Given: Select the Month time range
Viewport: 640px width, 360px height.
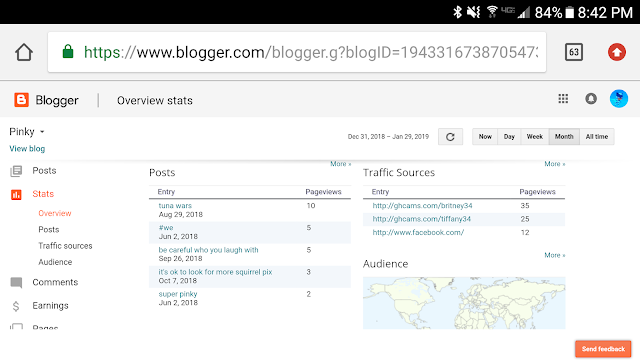Looking at the screenshot, I should tap(564, 137).
